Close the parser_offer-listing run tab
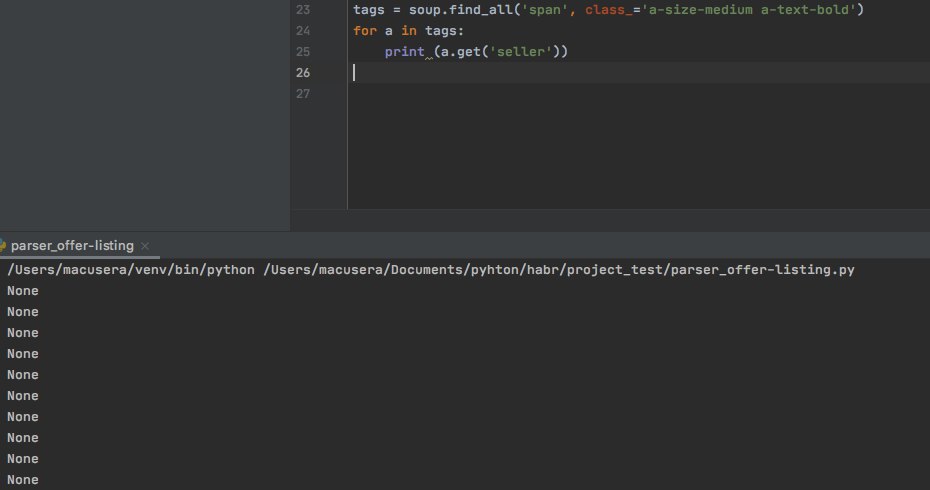930x490 pixels. pyautogui.click(x=145, y=246)
